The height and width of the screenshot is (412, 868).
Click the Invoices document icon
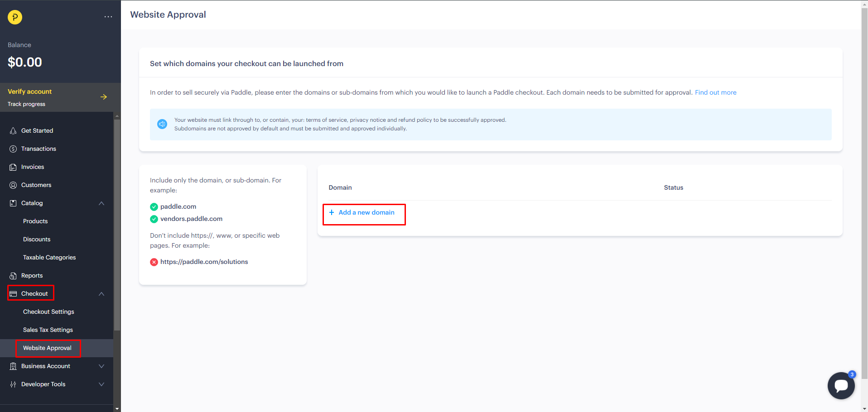tap(13, 167)
